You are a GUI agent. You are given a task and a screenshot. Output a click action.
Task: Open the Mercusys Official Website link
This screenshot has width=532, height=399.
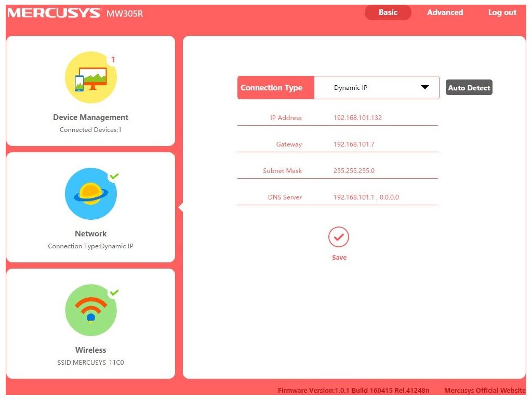click(x=485, y=391)
